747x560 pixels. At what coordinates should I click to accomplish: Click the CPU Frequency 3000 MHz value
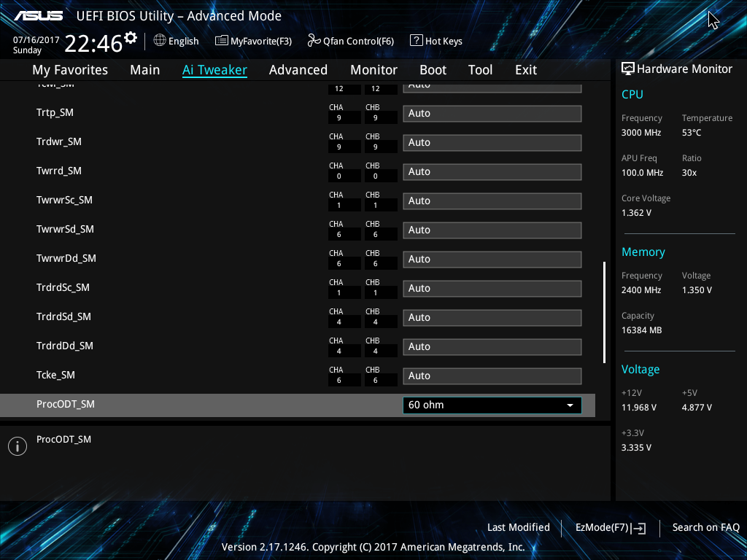pos(641,133)
